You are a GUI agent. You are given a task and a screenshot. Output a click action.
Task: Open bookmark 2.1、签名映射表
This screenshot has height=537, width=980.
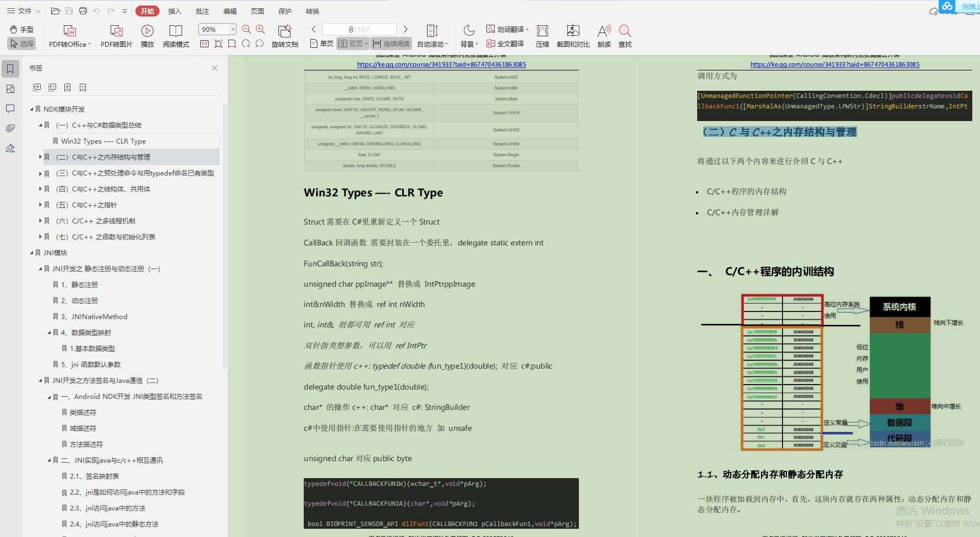94,476
